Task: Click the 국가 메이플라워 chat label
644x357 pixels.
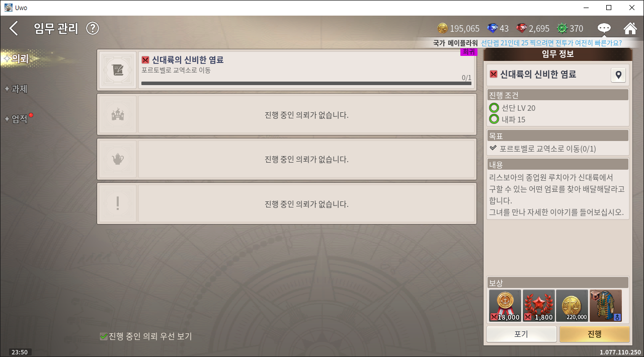Action: [x=455, y=43]
